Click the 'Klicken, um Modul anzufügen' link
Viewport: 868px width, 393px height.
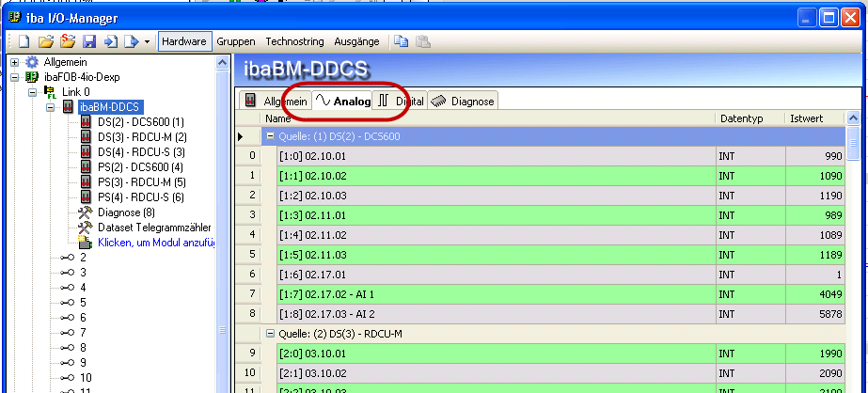(x=156, y=243)
